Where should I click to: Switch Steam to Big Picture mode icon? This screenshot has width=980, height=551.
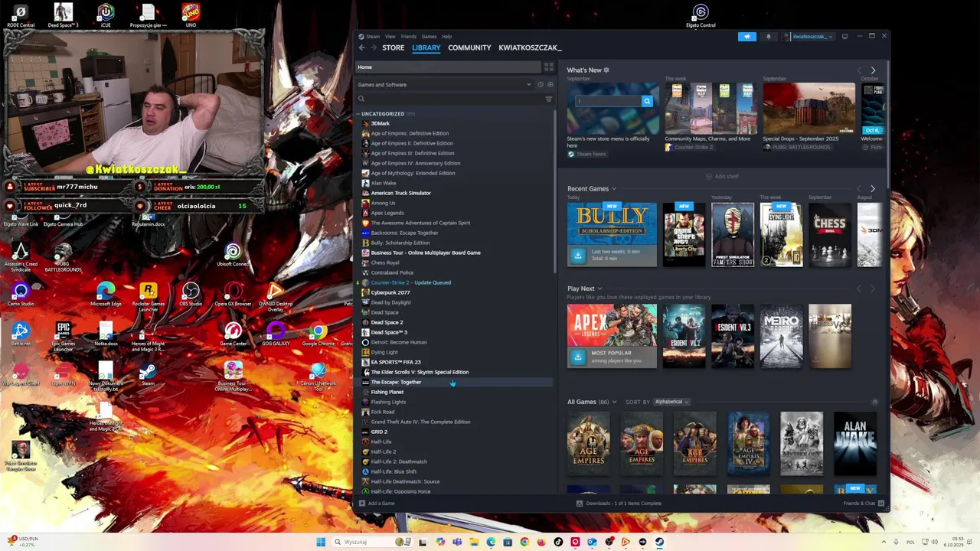tap(844, 36)
